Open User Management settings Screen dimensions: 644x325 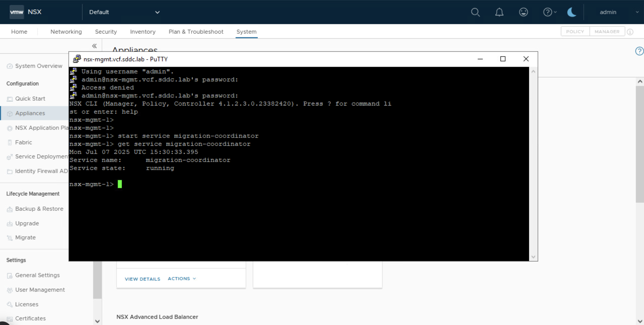click(40, 290)
